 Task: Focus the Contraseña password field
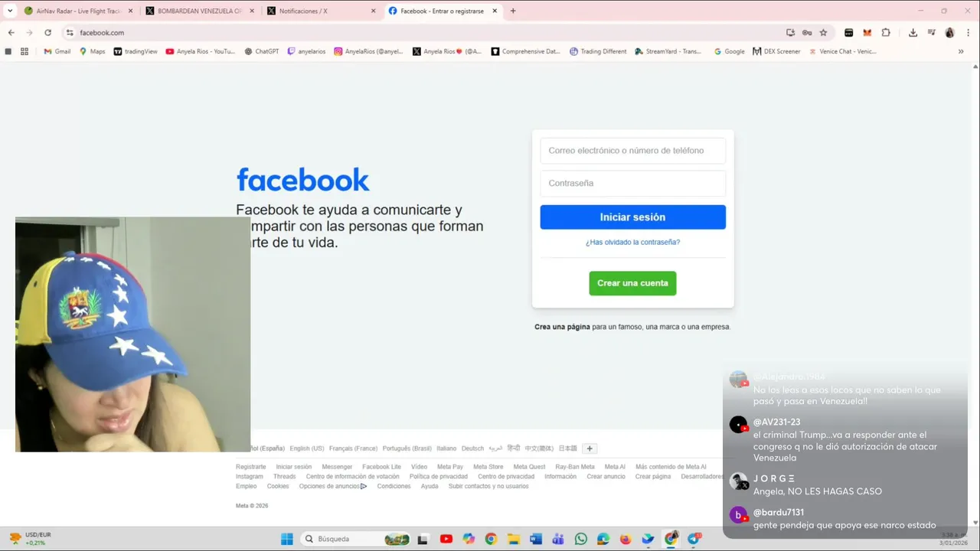click(632, 184)
